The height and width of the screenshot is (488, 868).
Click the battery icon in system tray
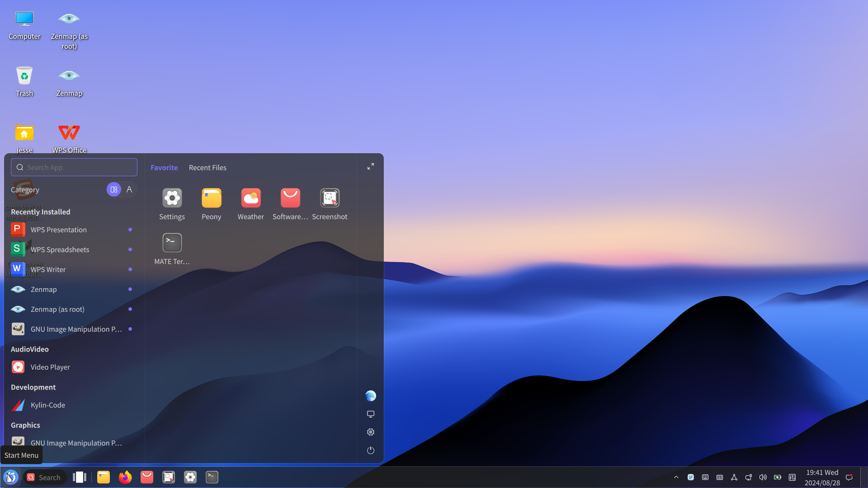coord(778,477)
